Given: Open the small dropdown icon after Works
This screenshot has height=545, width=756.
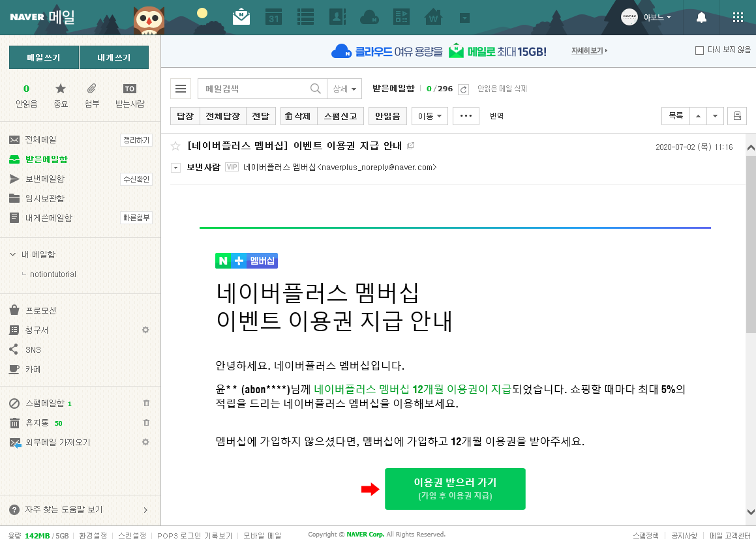Looking at the screenshot, I should pos(465,18).
